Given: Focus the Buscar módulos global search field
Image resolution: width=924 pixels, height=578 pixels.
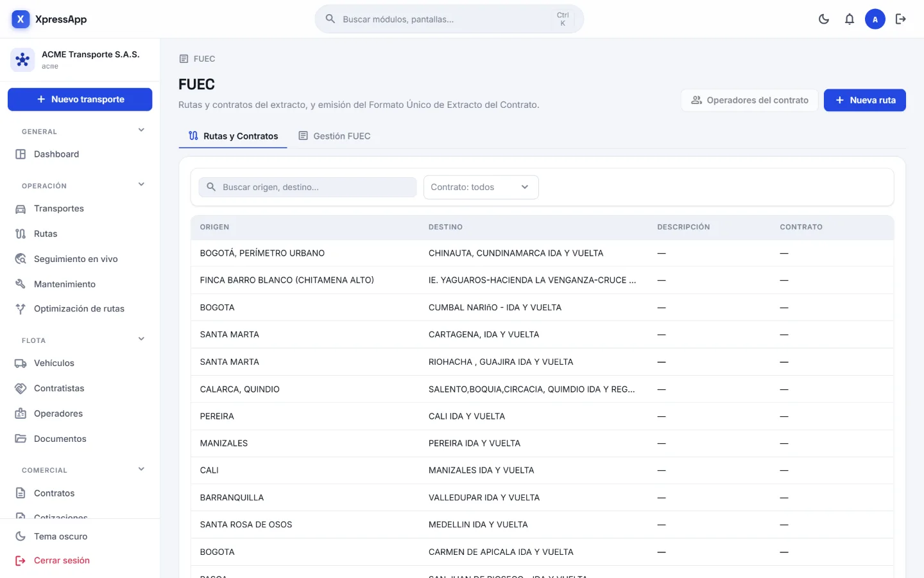Looking at the screenshot, I should point(449,19).
